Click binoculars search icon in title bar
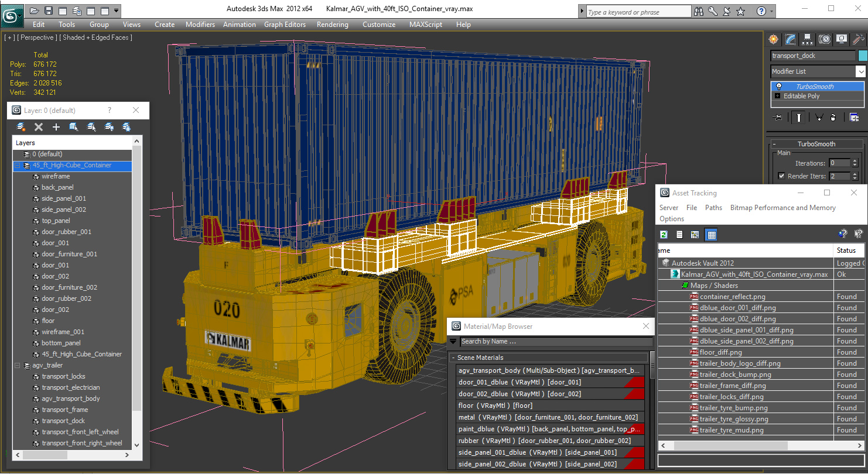The image size is (868, 474). click(x=699, y=11)
